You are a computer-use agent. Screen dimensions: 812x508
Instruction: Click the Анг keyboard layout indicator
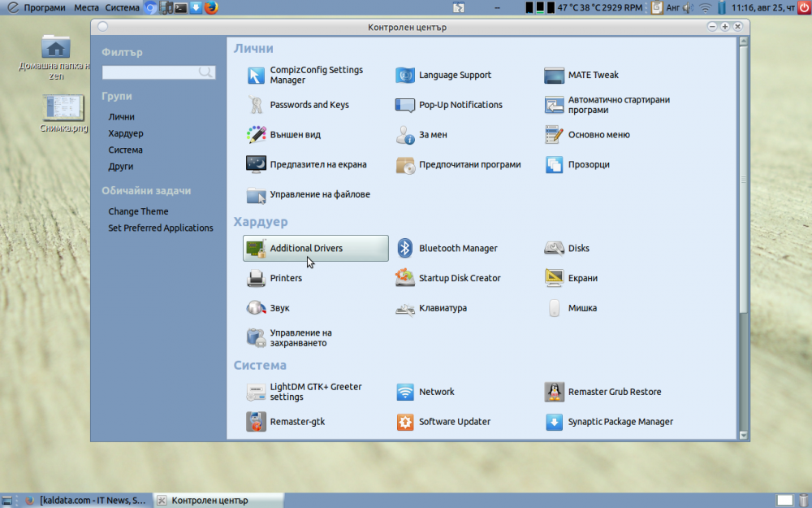pos(673,8)
